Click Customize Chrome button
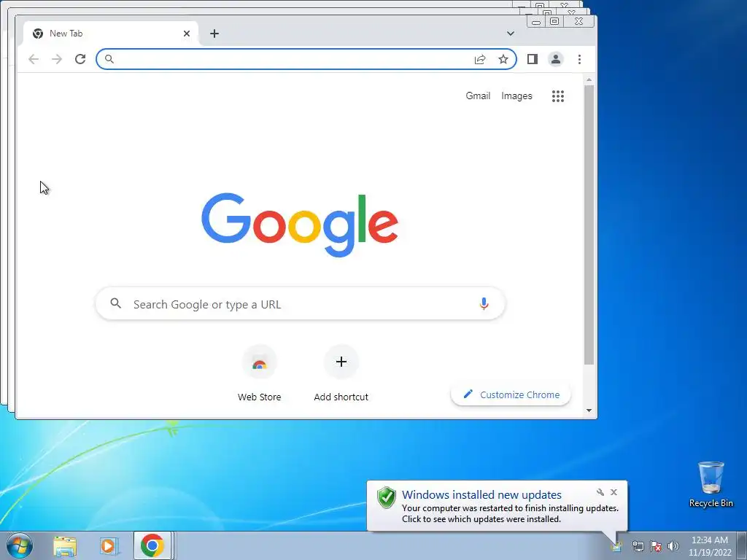 pyautogui.click(x=510, y=394)
